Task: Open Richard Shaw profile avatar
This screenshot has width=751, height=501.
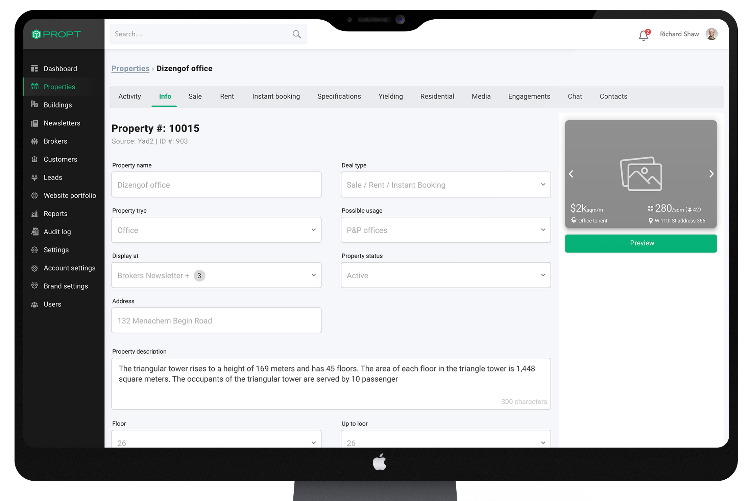Action: click(712, 34)
